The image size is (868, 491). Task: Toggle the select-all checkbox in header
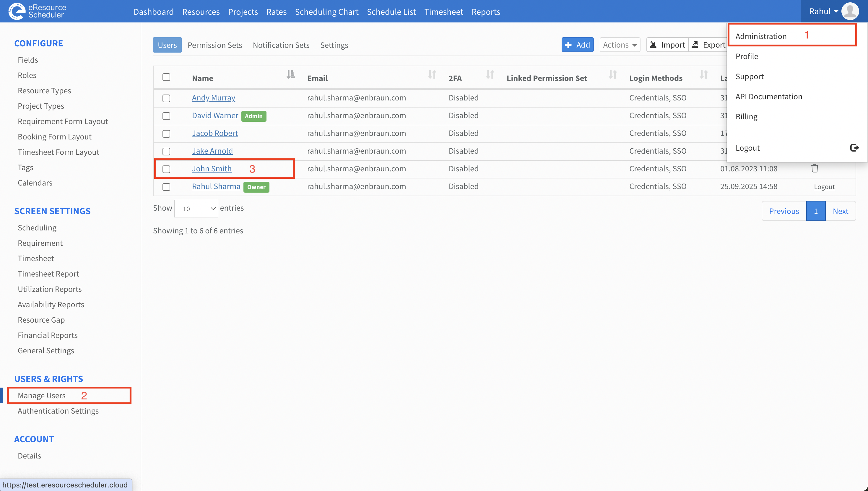166,77
